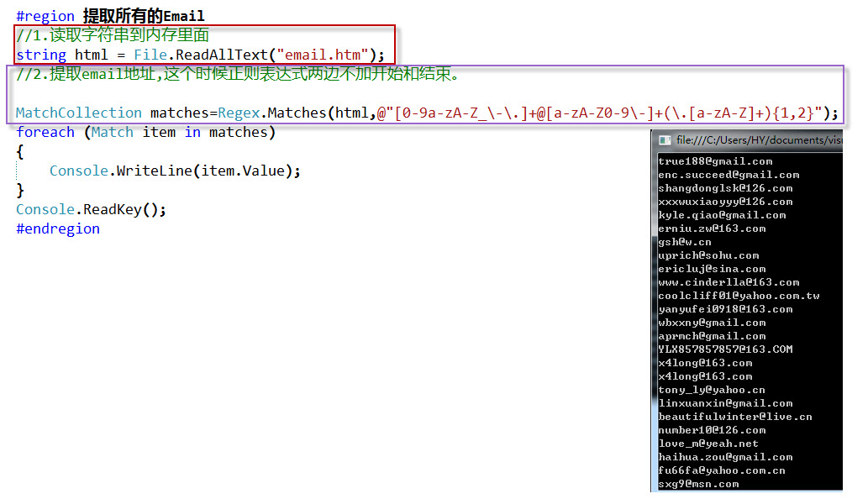Click the 'MatchCollection' type name
Image resolution: width=868 pixels, height=499 pixels.
[79, 113]
